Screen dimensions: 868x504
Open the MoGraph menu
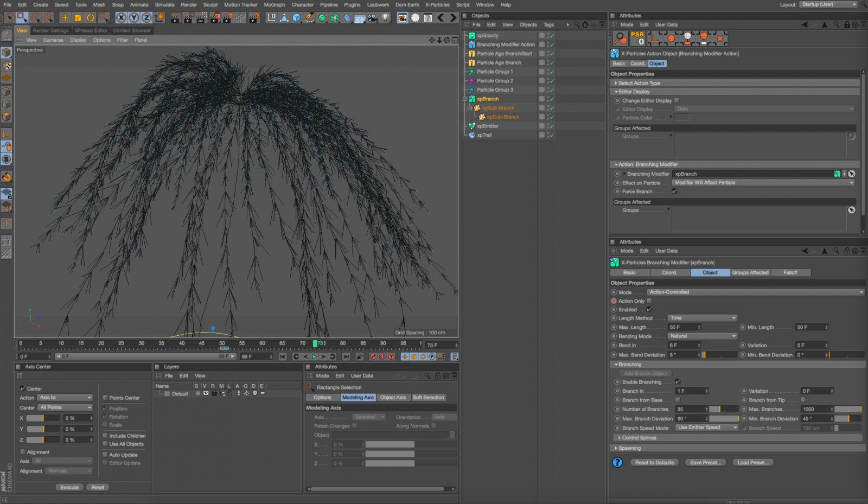[x=275, y=4]
